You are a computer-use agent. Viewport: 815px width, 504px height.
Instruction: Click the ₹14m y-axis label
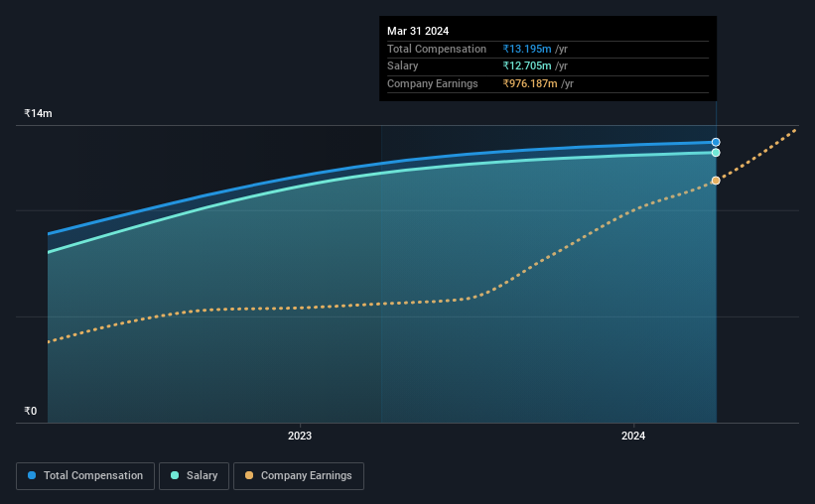(38, 113)
